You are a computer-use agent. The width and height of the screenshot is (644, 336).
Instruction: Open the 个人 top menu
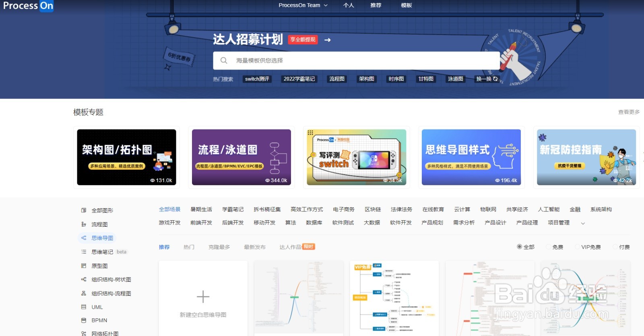[349, 5]
